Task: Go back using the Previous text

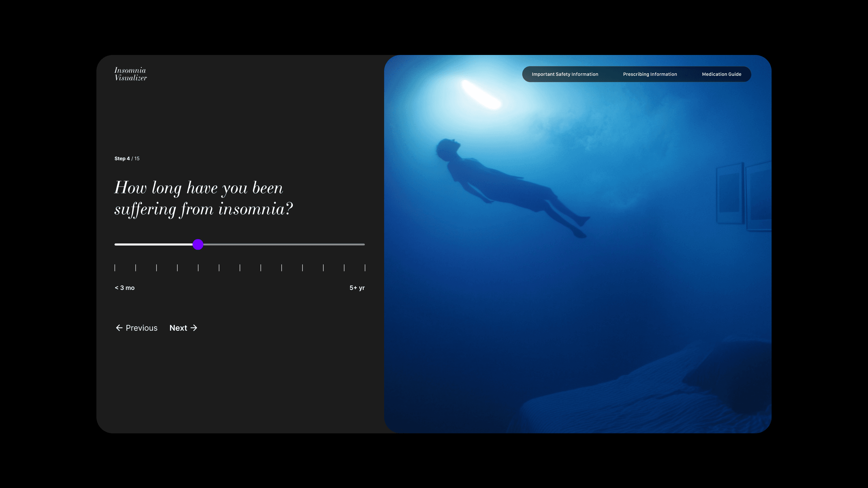Action: tap(141, 328)
